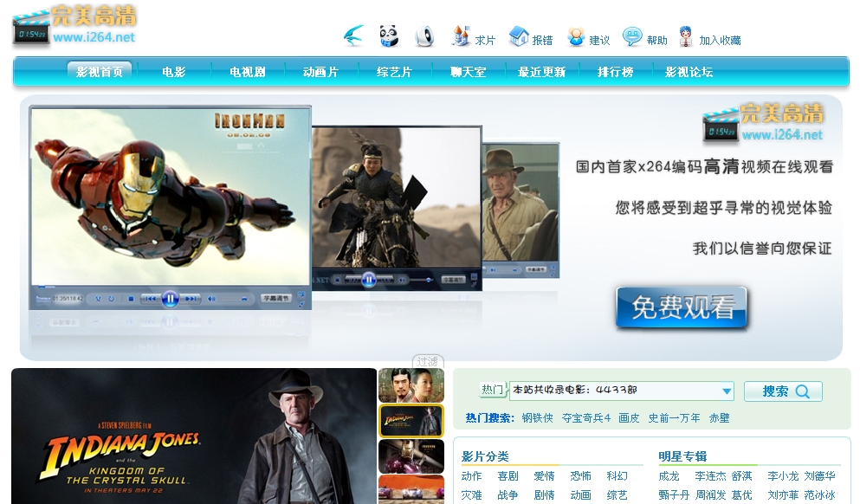Open 刘亦菲 star album
Screen dimensions: 860x504
pos(783,495)
